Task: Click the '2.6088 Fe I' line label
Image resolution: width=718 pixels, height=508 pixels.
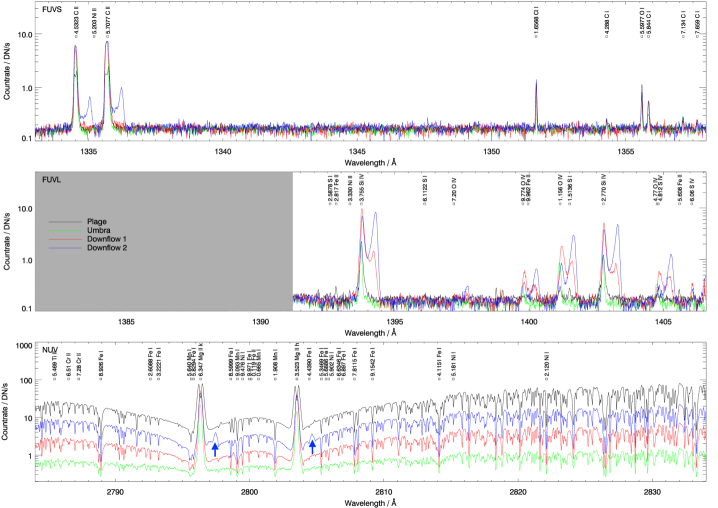Action: tap(150, 364)
